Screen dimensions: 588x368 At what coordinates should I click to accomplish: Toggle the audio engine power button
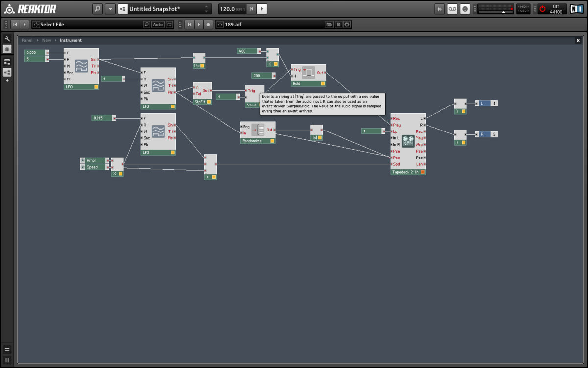coord(542,9)
